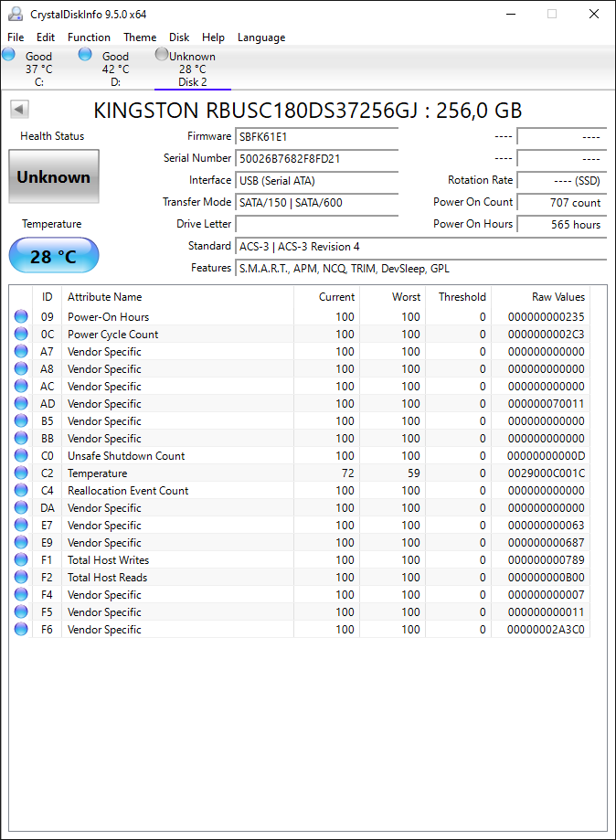Click the Serial Number field
This screenshot has width=616, height=840.
(x=316, y=158)
